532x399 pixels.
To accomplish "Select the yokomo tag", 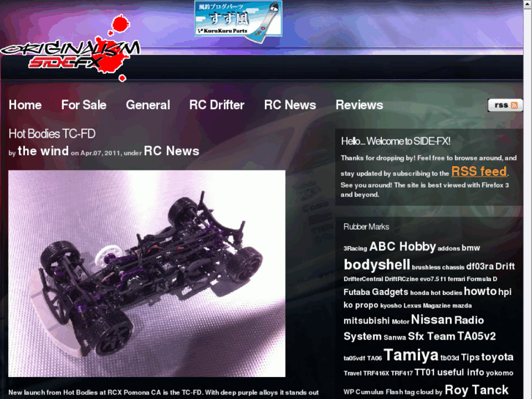I will (499, 373).
